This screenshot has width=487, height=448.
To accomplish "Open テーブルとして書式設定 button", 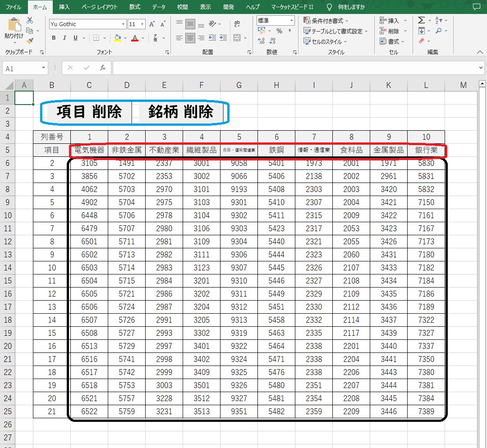I will 335,31.
